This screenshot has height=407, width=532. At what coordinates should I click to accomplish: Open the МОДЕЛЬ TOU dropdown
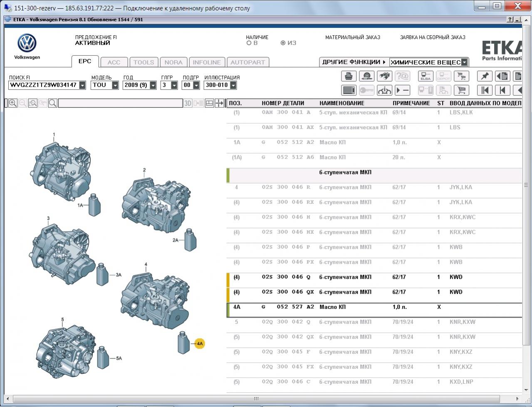click(115, 85)
